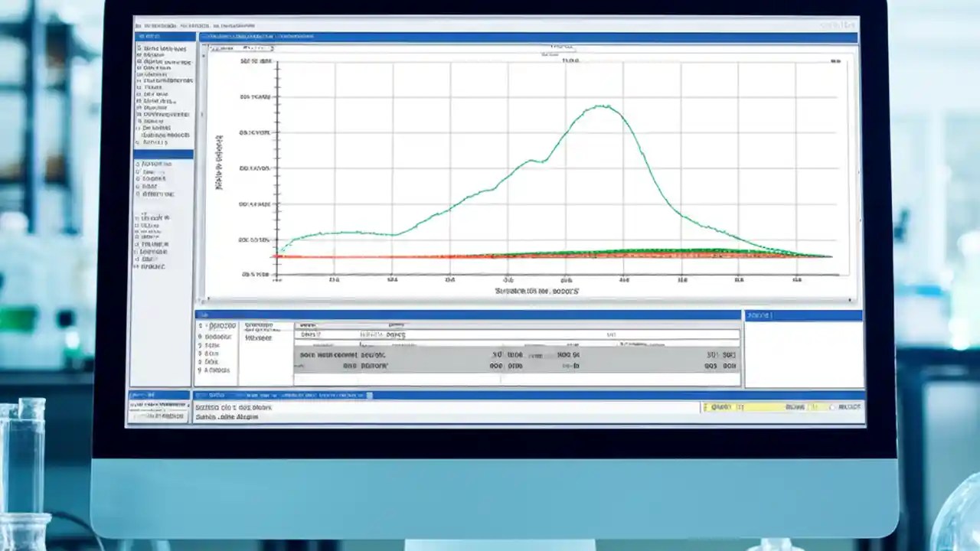Select the peak apex of the green chromatogram

click(603, 107)
